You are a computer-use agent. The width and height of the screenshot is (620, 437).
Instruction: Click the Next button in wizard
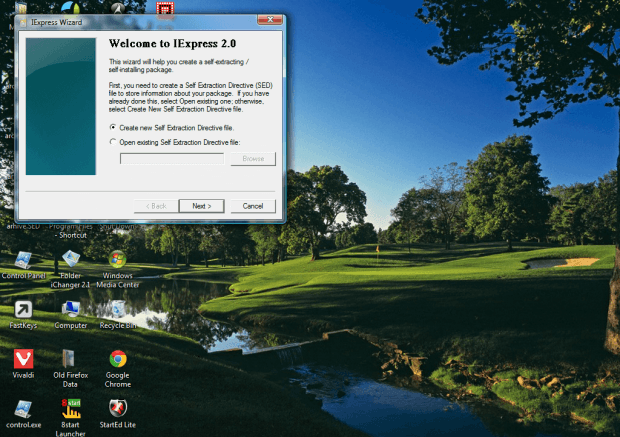pyautogui.click(x=201, y=206)
